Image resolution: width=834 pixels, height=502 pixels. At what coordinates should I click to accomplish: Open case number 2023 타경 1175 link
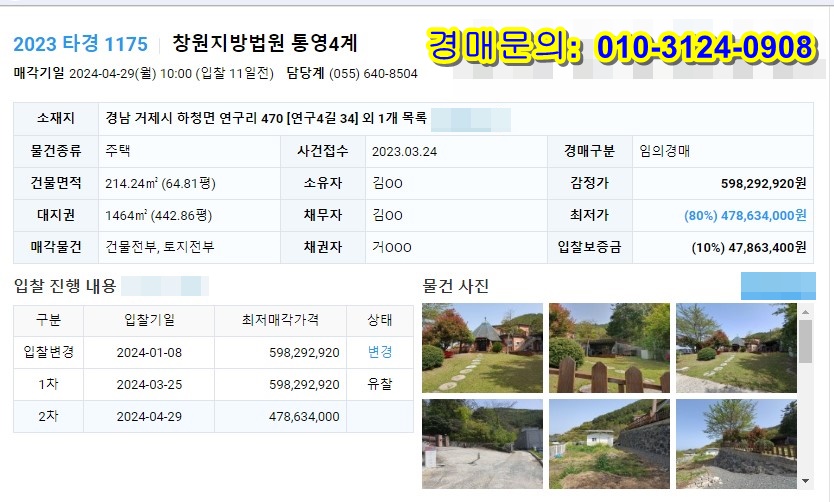[80, 44]
